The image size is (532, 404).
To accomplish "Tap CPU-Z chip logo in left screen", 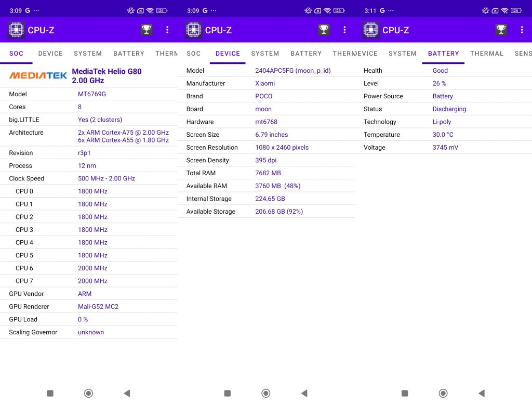I will pos(16,30).
